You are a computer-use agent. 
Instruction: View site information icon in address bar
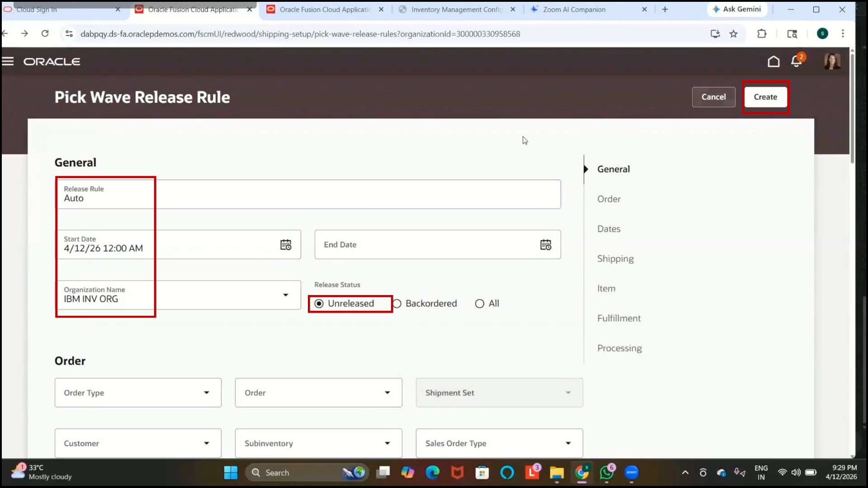[x=69, y=34]
